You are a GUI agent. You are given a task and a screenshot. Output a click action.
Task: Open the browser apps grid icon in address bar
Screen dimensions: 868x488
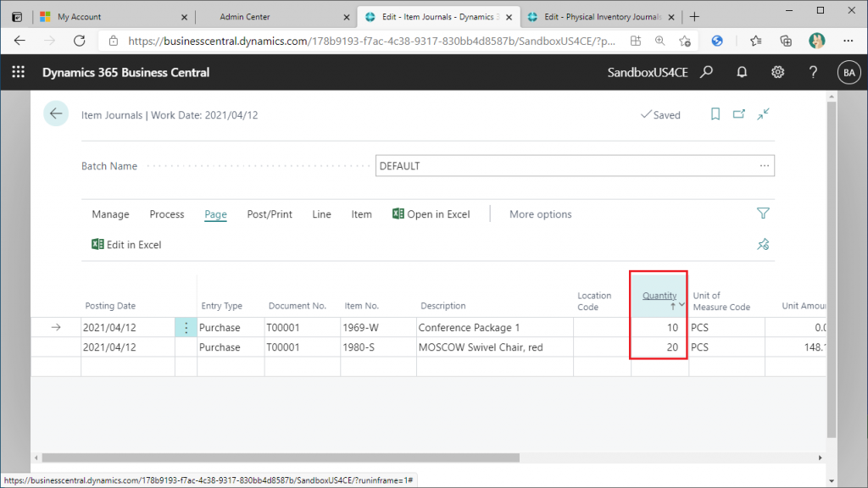pyautogui.click(x=636, y=41)
